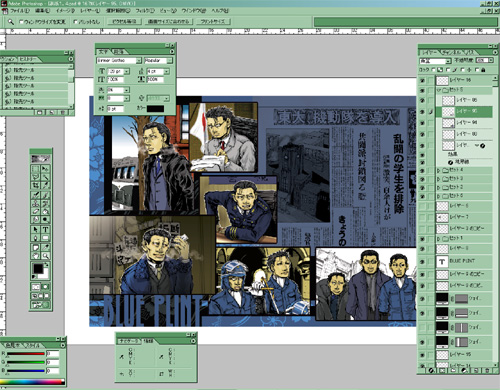Switch to the 段落 tab in Character palette
Image resolution: width=500 pixels, height=390 pixels.
coord(119,52)
